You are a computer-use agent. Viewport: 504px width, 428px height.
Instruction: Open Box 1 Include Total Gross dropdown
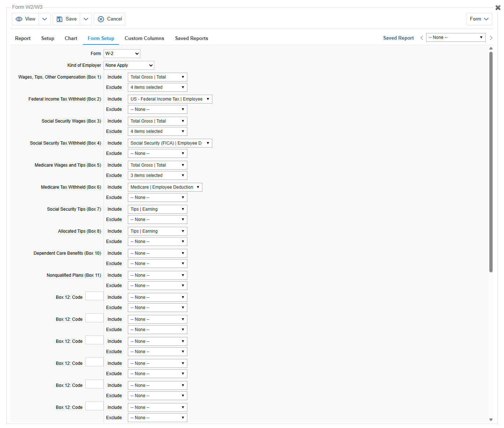point(158,77)
